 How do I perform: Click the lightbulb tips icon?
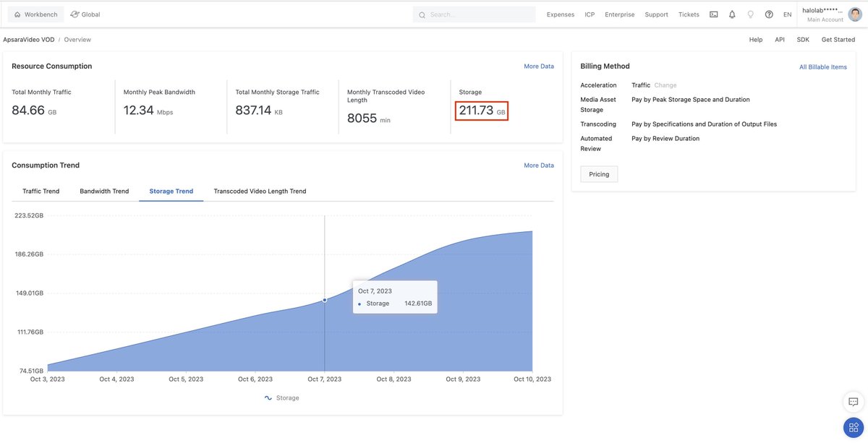[x=750, y=14]
